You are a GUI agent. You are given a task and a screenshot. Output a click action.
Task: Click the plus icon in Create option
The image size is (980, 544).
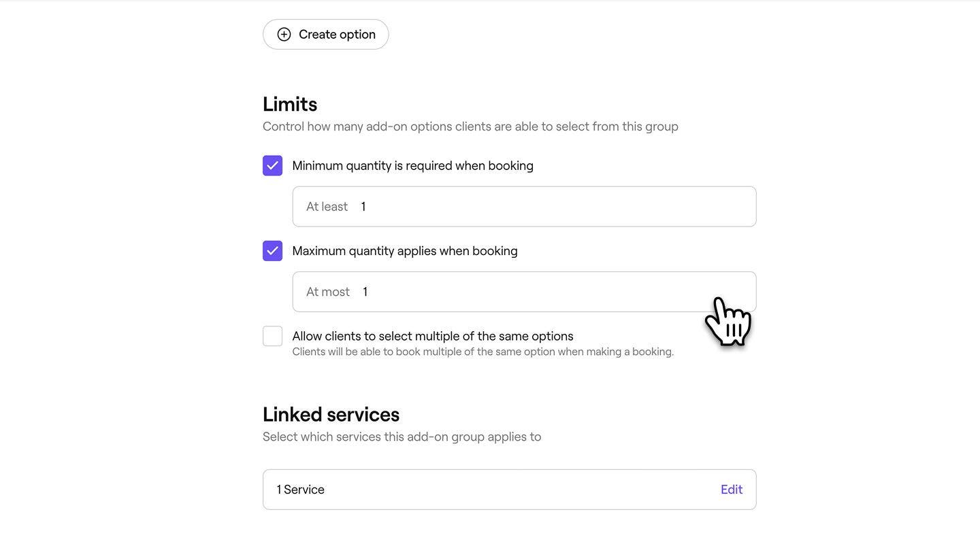[284, 34]
